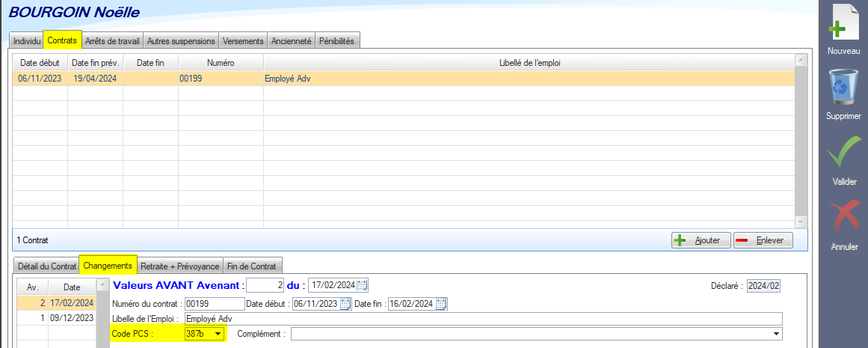The height and width of the screenshot is (348, 868).
Task: Click the Numéro column header
Action: tap(221, 63)
